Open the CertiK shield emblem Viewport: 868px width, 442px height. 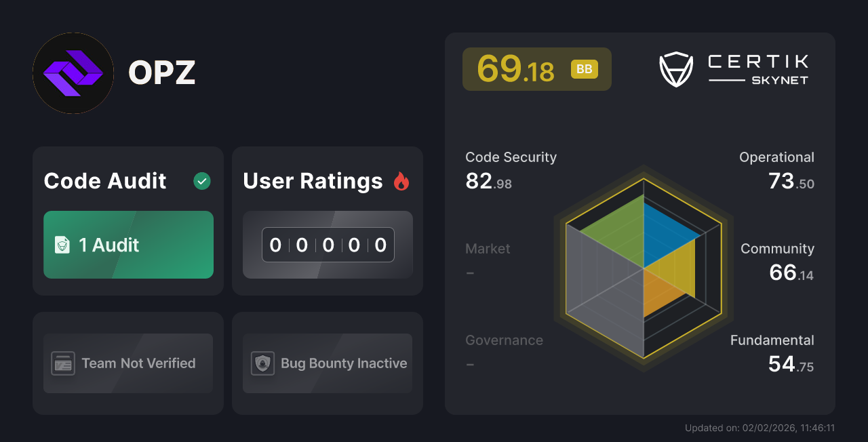coord(675,68)
